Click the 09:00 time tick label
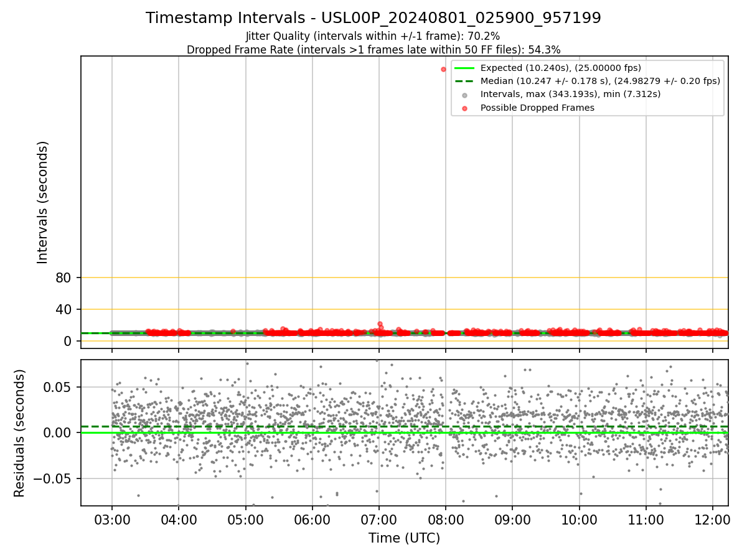Image resolution: width=747 pixels, height=560 pixels. 512,520
